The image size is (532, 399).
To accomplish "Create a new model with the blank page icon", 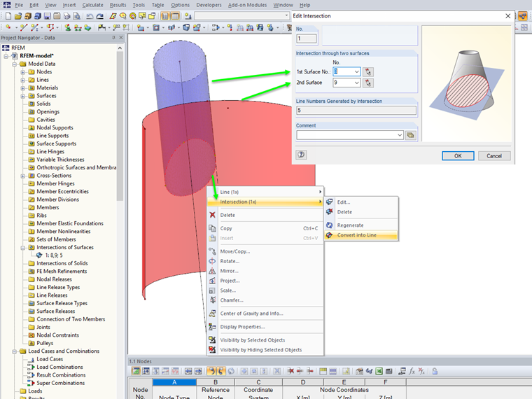I will (8, 16).
